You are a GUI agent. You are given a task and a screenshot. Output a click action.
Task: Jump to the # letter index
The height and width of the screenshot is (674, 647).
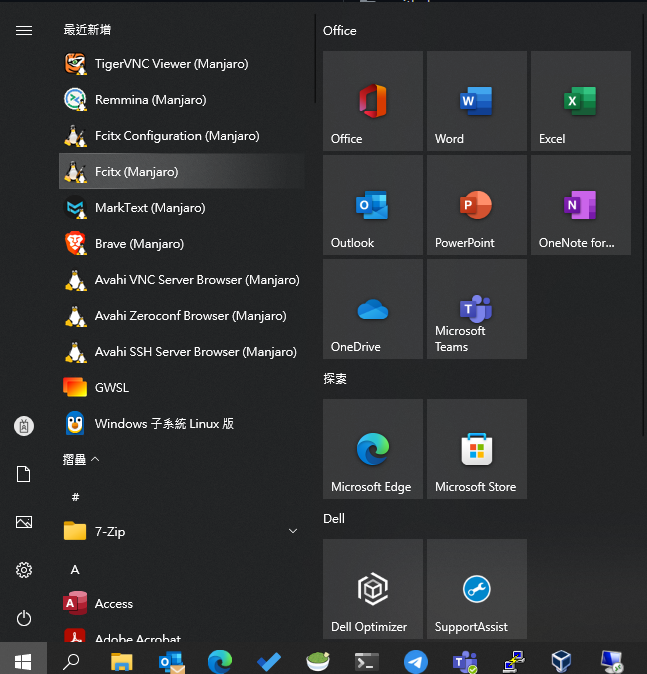[x=75, y=497]
